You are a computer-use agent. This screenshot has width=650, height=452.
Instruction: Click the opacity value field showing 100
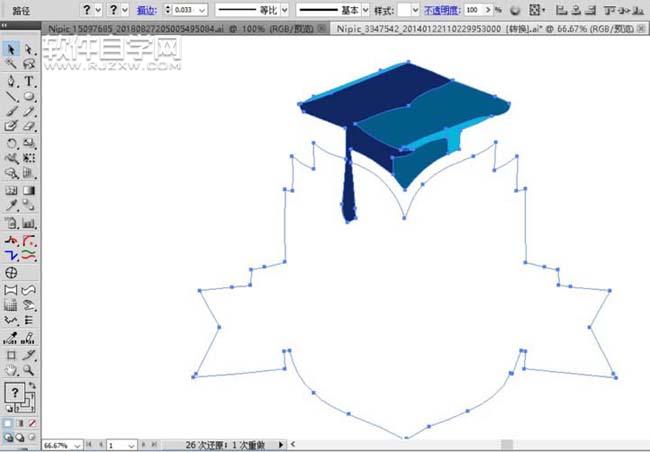point(472,10)
